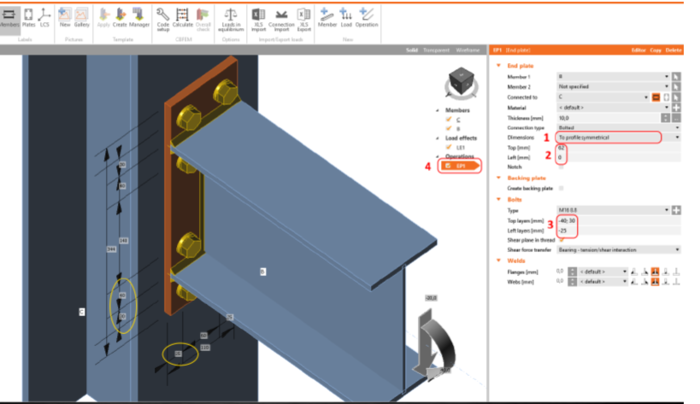Toggle LE1 load effect checkbox
Image resolution: width=700 pixels, height=404 pixels.
(449, 147)
